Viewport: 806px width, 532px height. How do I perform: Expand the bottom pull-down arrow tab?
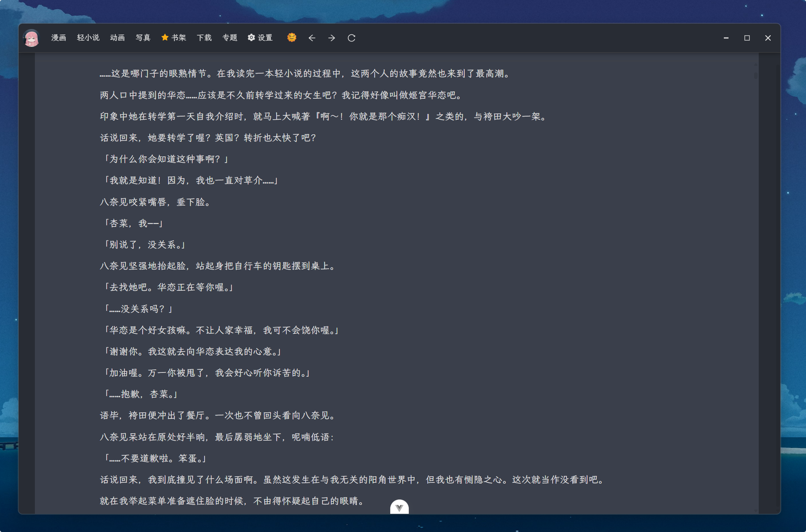click(399, 508)
